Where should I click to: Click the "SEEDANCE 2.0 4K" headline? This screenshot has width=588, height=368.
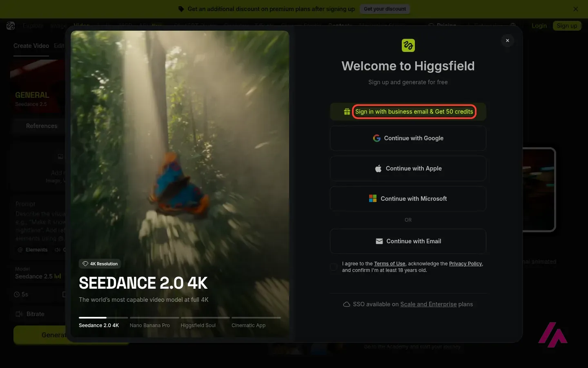tap(143, 283)
